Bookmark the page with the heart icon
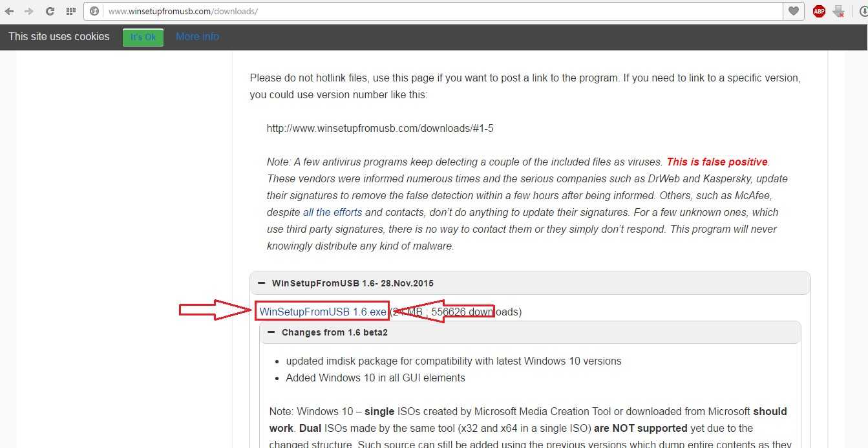 (x=793, y=11)
